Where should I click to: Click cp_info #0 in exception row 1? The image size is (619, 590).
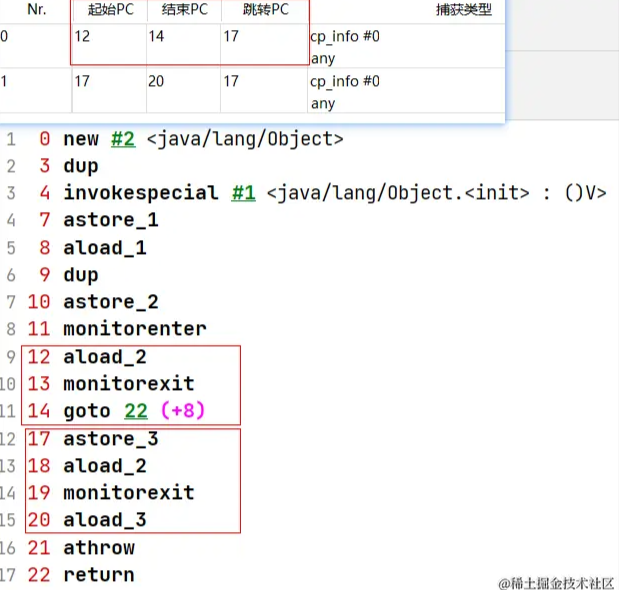345,81
